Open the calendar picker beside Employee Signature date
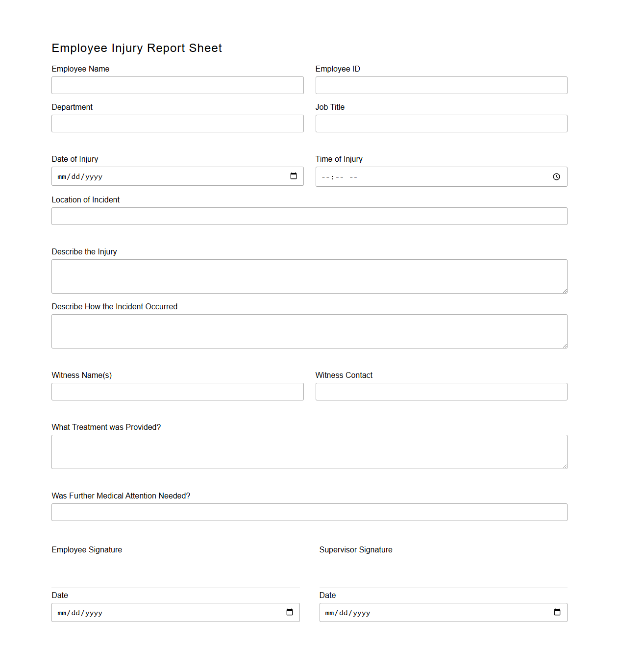The image size is (619, 672). [290, 612]
